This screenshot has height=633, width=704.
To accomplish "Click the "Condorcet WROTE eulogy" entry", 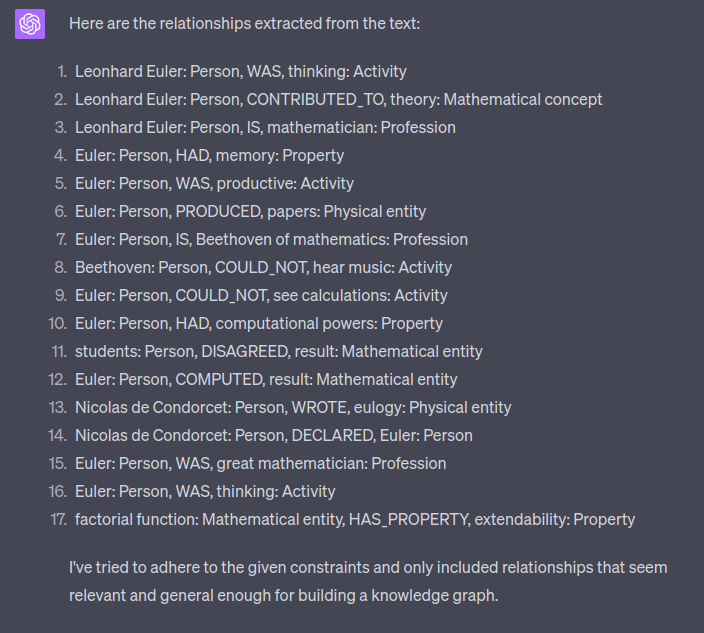I will click(293, 407).
